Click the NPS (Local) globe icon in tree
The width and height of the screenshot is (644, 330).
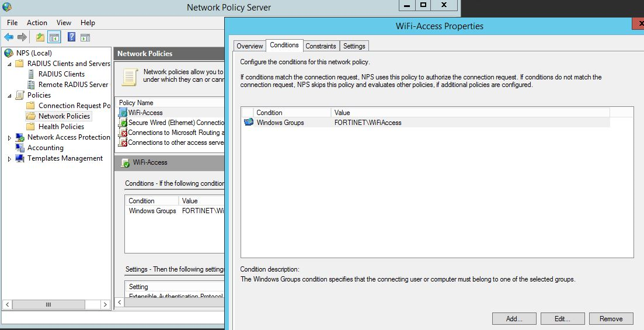[9, 53]
